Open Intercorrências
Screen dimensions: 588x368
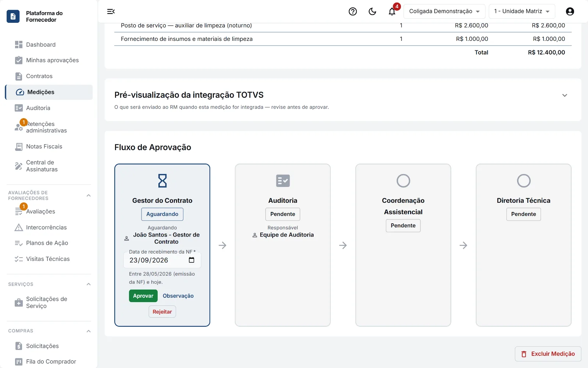[x=49, y=227]
